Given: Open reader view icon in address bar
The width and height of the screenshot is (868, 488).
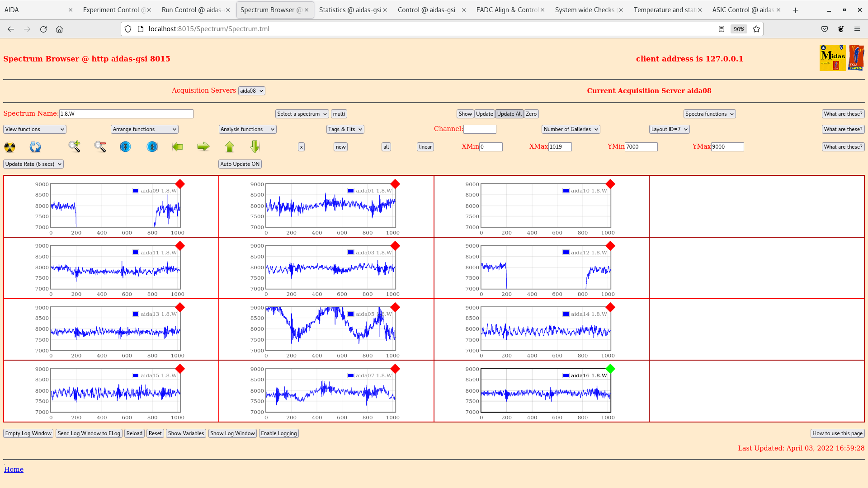Looking at the screenshot, I should pos(722,29).
